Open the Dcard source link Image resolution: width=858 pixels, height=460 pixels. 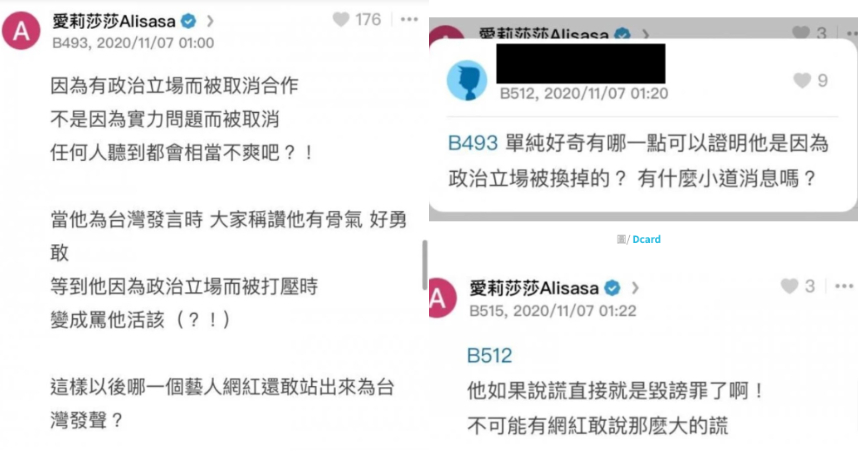(x=646, y=239)
